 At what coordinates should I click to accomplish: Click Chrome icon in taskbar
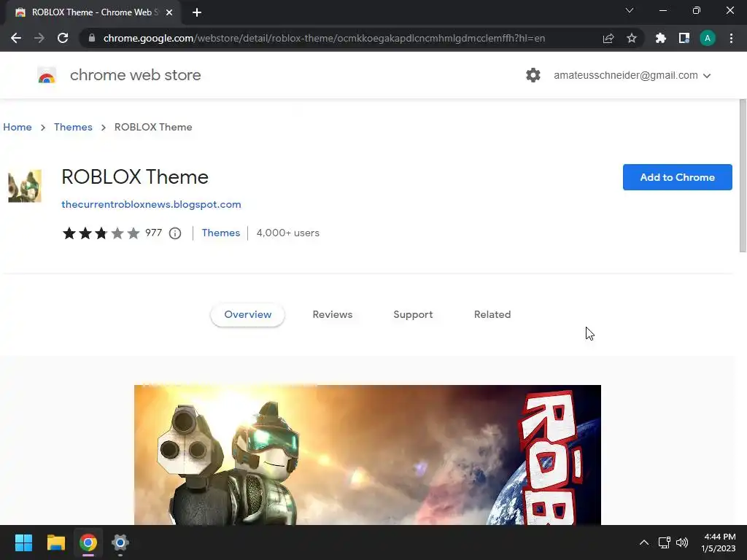coord(88,542)
